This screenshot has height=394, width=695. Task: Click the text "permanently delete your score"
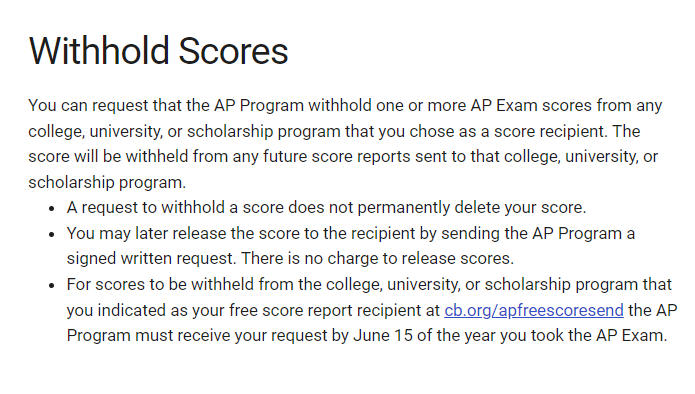(470, 207)
